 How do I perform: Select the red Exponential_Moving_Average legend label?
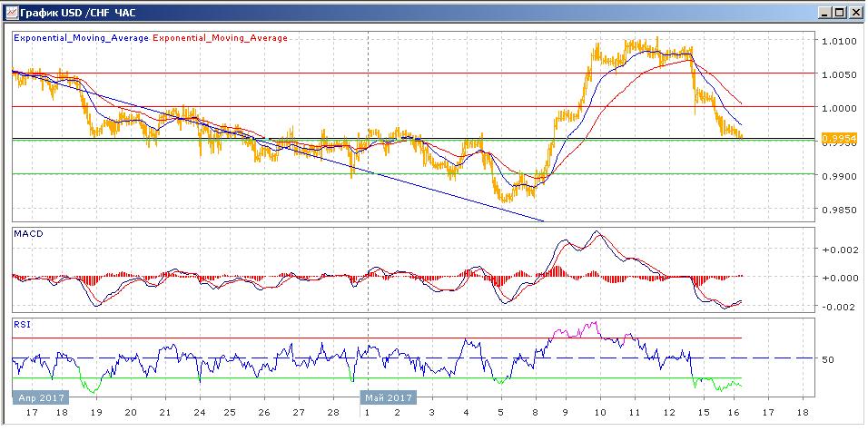221,38
